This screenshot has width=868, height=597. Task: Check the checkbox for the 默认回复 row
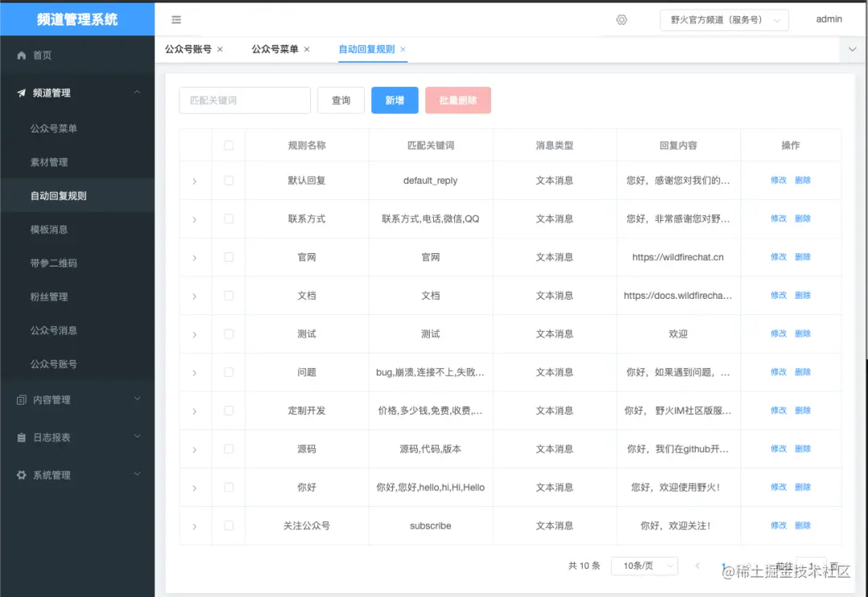[229, 180]
